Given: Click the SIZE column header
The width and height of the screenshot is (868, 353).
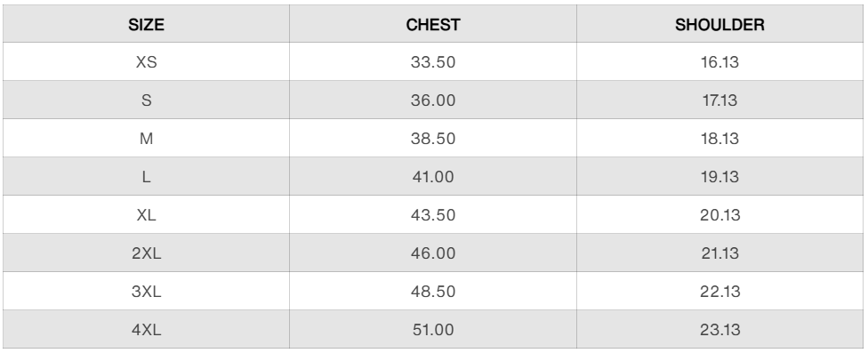Looking at the screenshot, I should 146,24.
